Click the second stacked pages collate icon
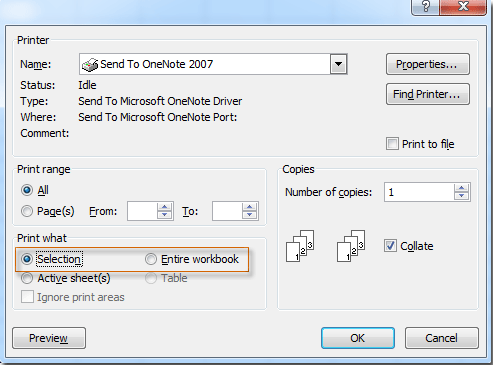The height and width of the screenshot is (365, 493). click(x=351, y=246)
